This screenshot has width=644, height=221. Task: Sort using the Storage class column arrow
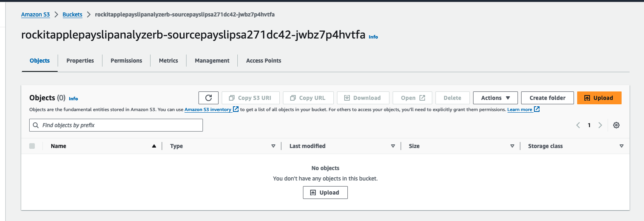(x=622, y=146)
